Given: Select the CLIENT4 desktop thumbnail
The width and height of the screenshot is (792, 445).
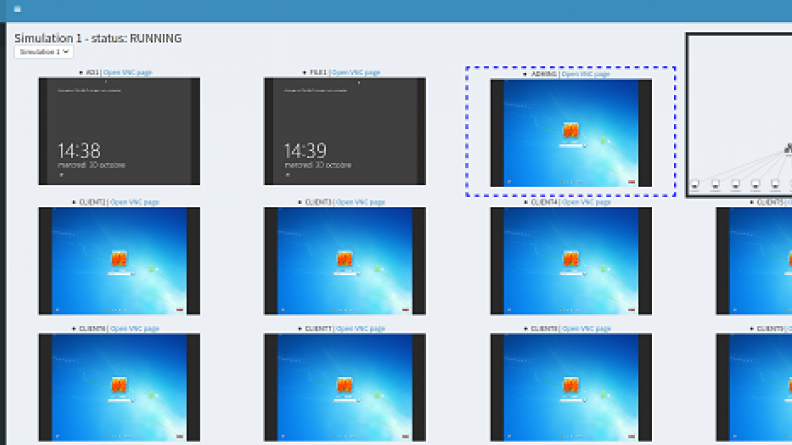Looking at the screenshot, I should click(571, 261).
